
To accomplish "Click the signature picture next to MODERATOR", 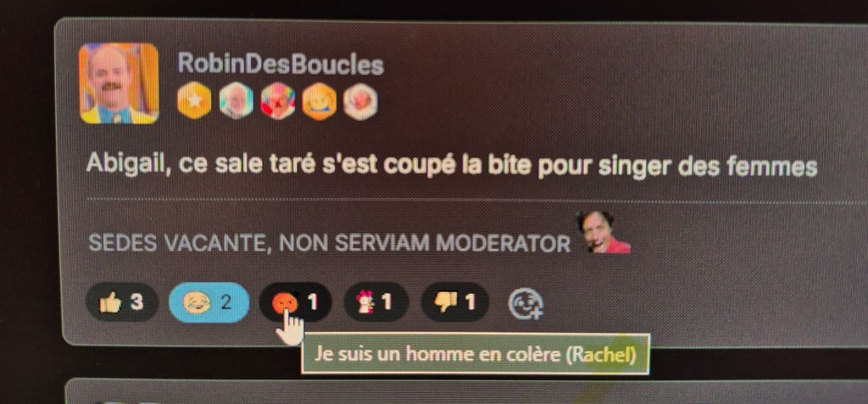I will [603, 232].
